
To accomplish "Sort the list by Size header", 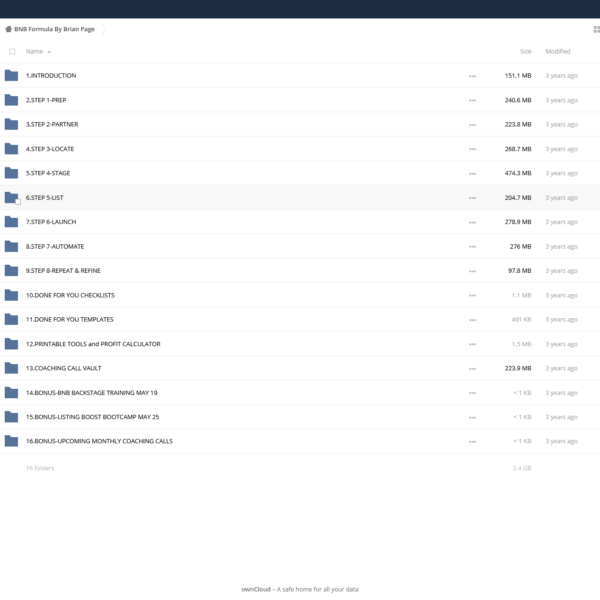I will [x=525, y=51].
